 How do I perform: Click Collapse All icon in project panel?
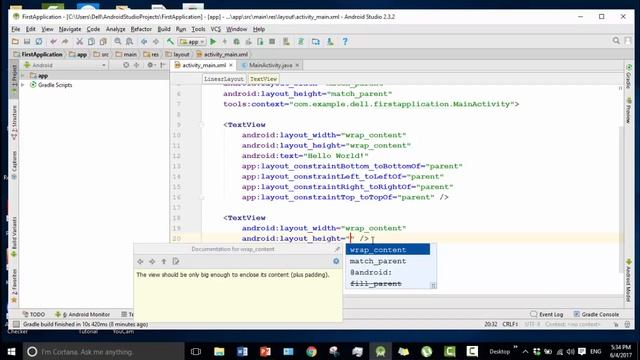click(136, 65)
